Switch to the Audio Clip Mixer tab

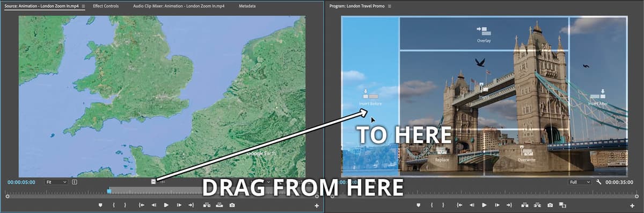(179, 6)
